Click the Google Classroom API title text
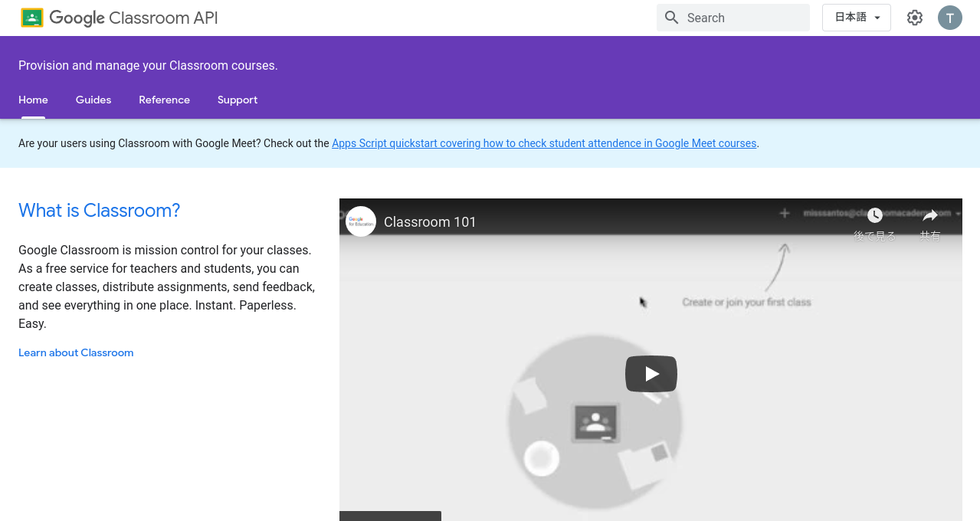 tap(134, 18)
